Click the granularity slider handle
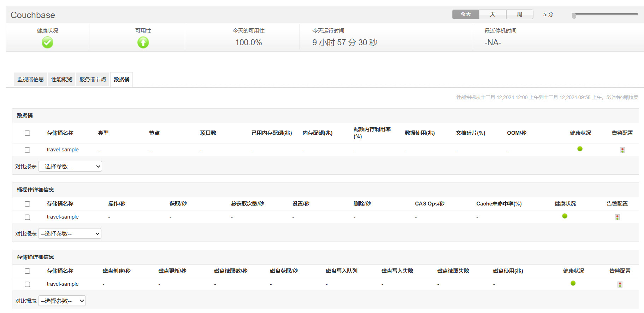 click(x=574, y=16)
